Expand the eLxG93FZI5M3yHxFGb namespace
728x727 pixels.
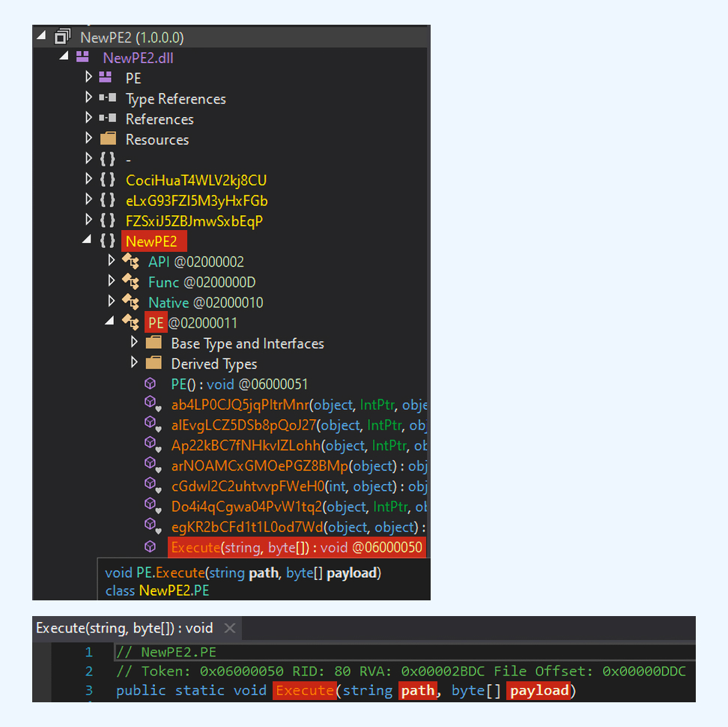88,199
